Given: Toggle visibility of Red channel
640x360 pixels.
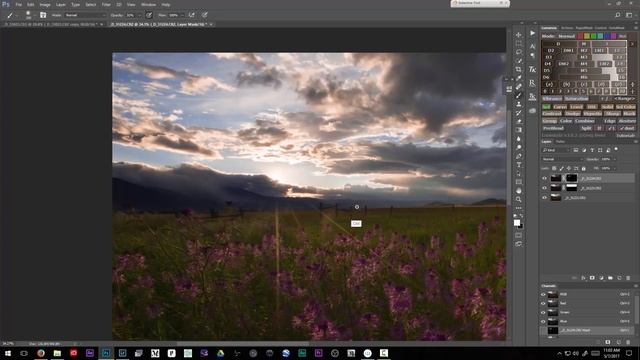Looking at the screenshot, I should pyautogui.click(x=543, y=303).
